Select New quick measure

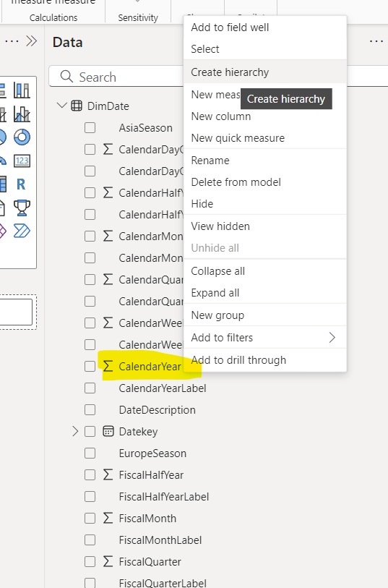pyautogui.click(x=265, y=138)
